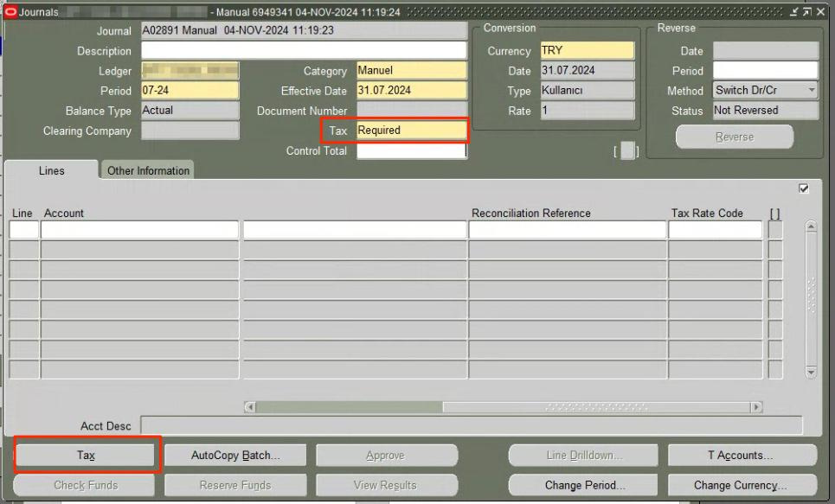Click View Results
Image resolution: width=835 pixels, height=504 pixels.
(x=386, y=485)
